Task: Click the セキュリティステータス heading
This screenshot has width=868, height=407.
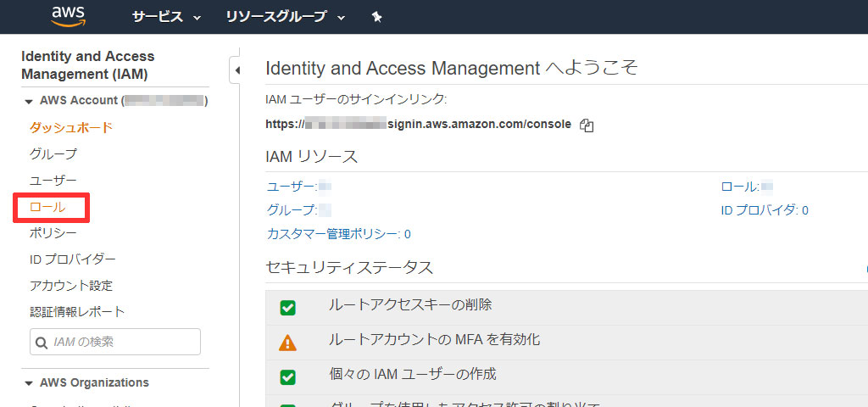Action: (x=349, y=267)
